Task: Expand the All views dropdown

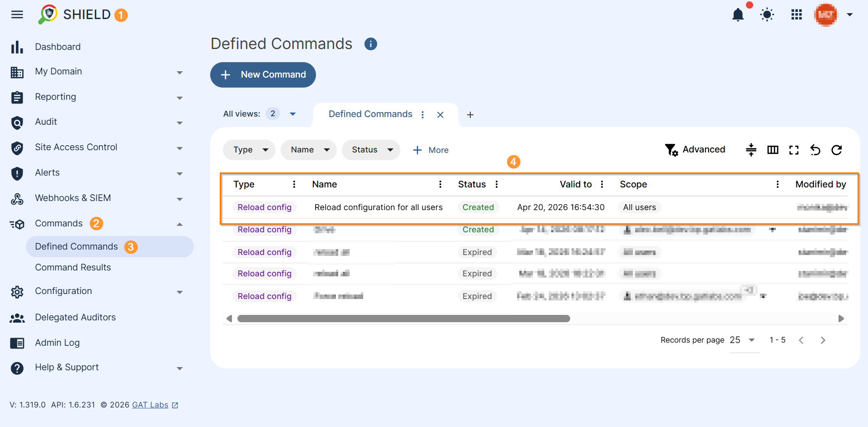Action: click(x=292, y=114)
